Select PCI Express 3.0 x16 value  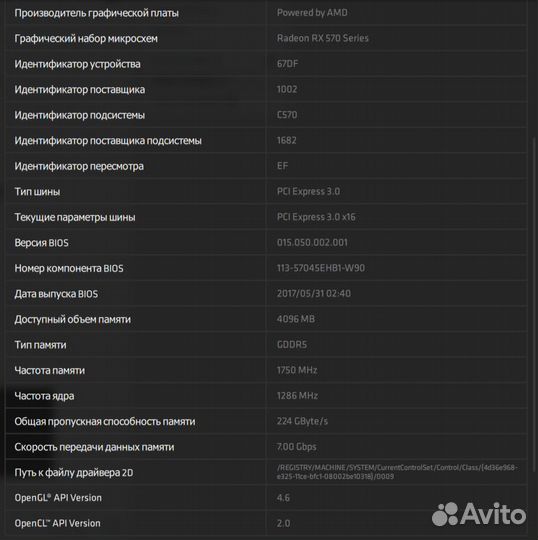click(x=316, y=217)
